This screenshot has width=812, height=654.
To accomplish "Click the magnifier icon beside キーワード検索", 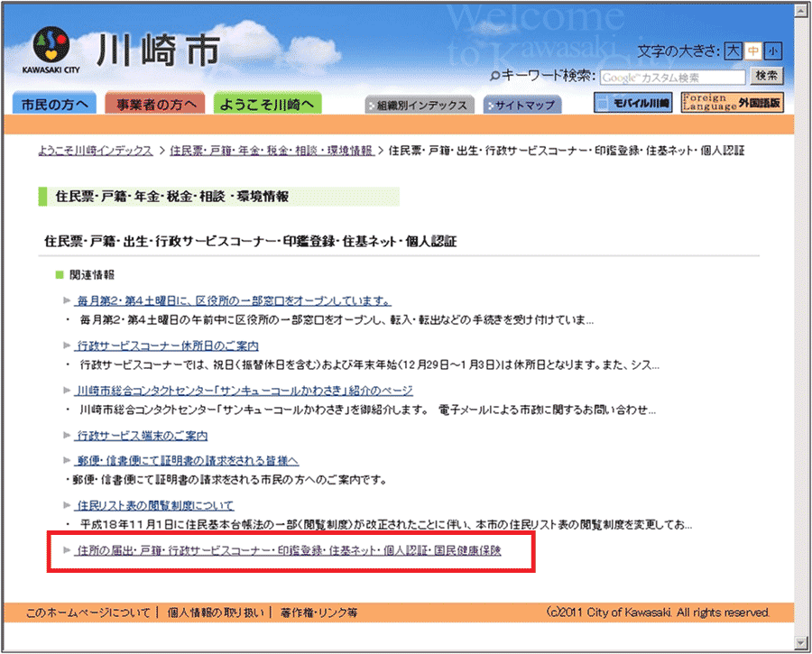I will (x=494, y=76).
